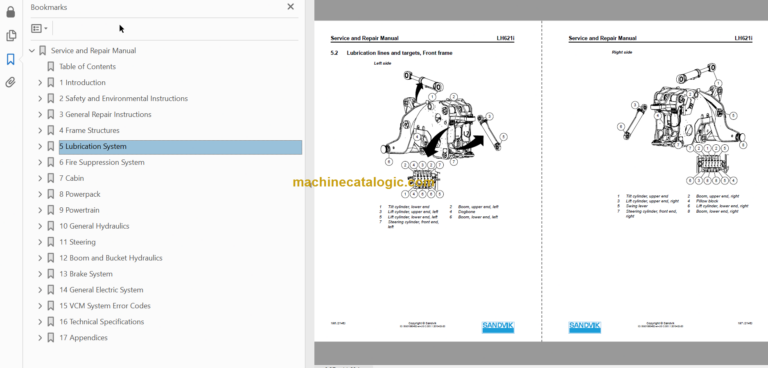768x368 pixels.
Task: Select highlighted 5 Lubrication System bookmark
Action: [x=180, y=147]
